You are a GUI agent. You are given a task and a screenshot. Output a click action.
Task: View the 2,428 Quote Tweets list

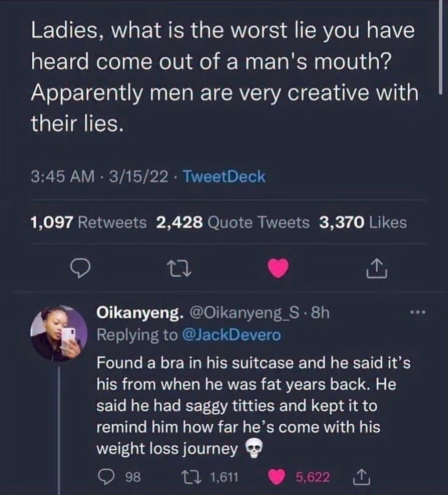(x=232, y=222)
